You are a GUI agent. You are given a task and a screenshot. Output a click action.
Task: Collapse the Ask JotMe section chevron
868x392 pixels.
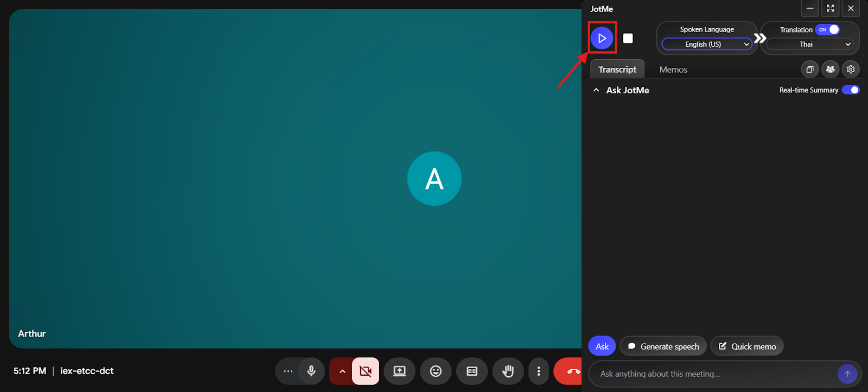(596, 90)
